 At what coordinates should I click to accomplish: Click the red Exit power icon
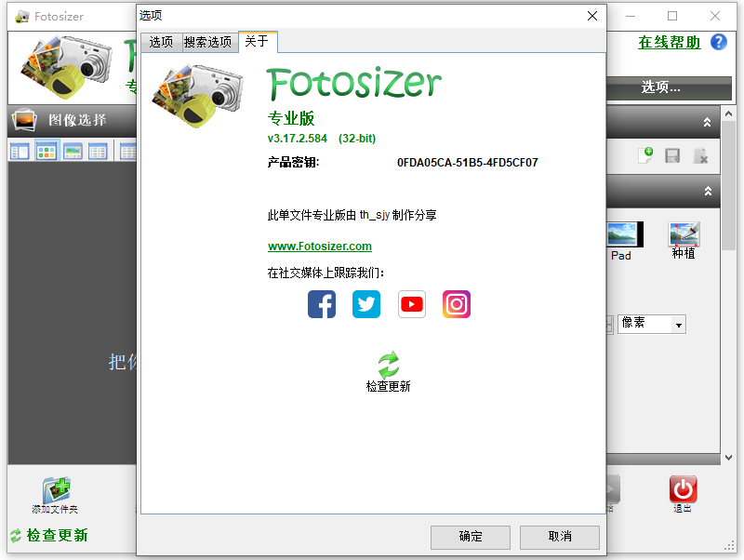tap(683, 488)
